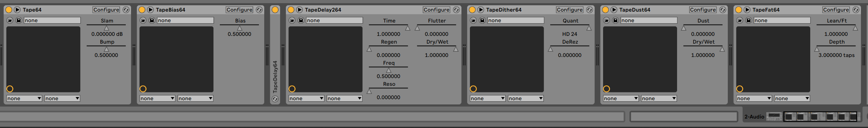Click the TapeDelay264 Freq slider
Viewport: 868px width, 128px height.
pyautogui.click(x=389, y=70)
